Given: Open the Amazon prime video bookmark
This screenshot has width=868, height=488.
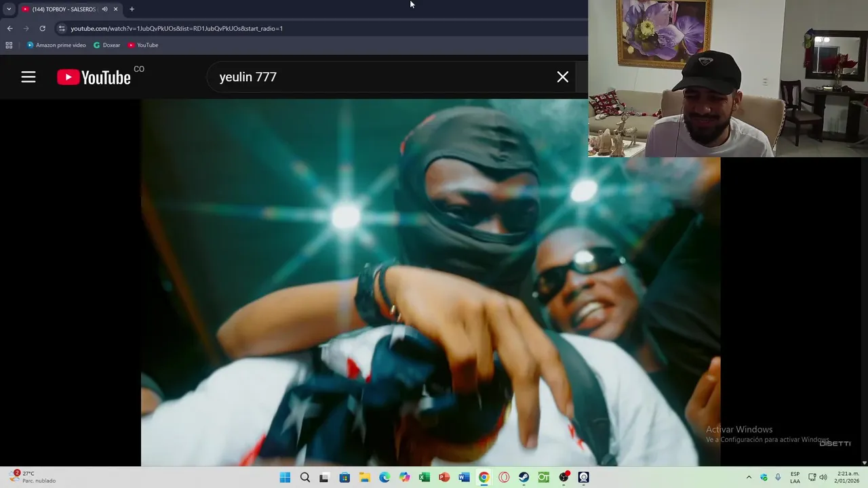Looking at the screenshot, I should 56,45.
